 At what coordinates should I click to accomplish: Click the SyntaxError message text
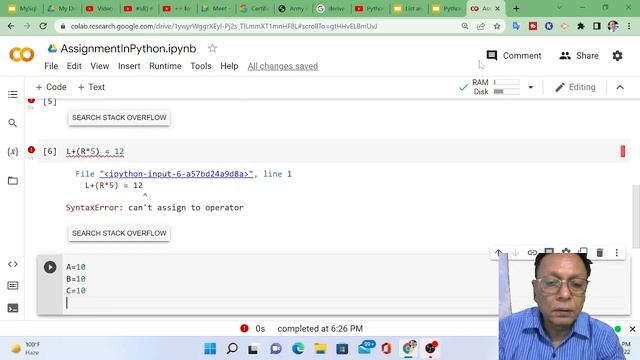(155, 208)
